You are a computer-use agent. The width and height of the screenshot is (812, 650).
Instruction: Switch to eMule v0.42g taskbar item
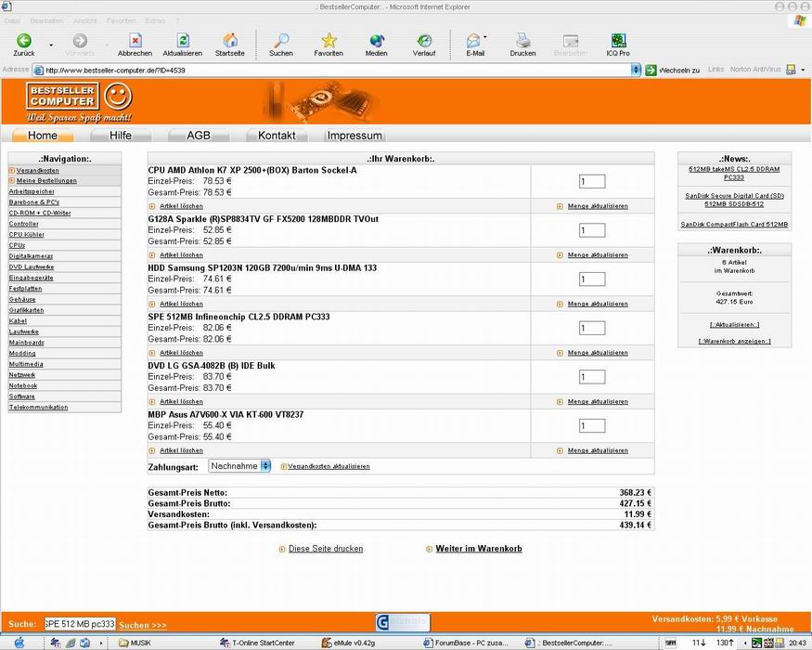[348, 643]
